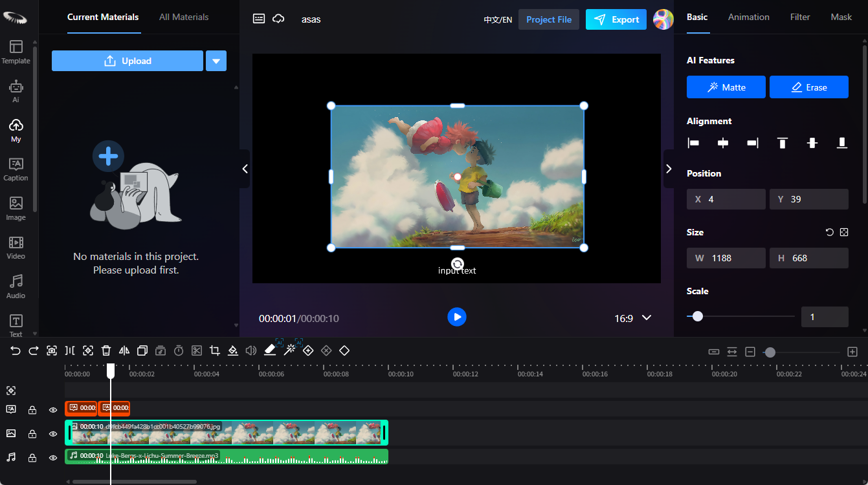Screen dimensions: 868x485
Task: Open the Caption panel in sidebar
Action: [x=16, y=169]
